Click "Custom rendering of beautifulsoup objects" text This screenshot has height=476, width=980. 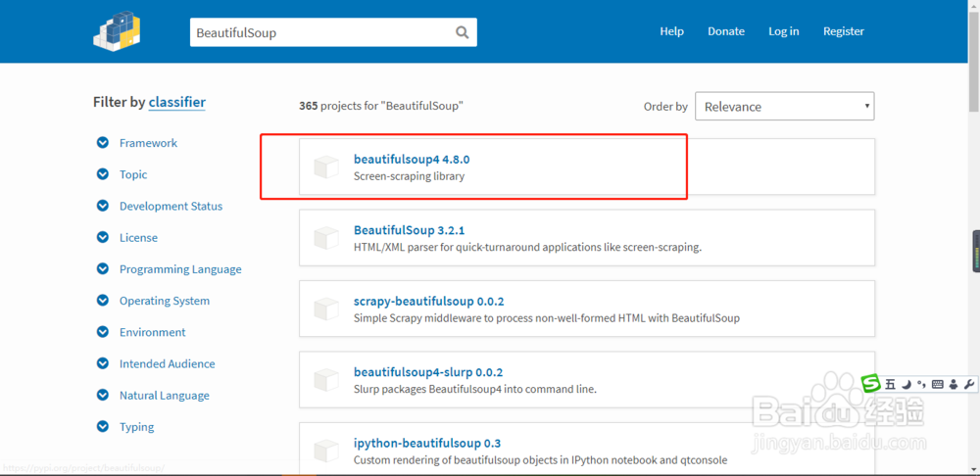540,460
